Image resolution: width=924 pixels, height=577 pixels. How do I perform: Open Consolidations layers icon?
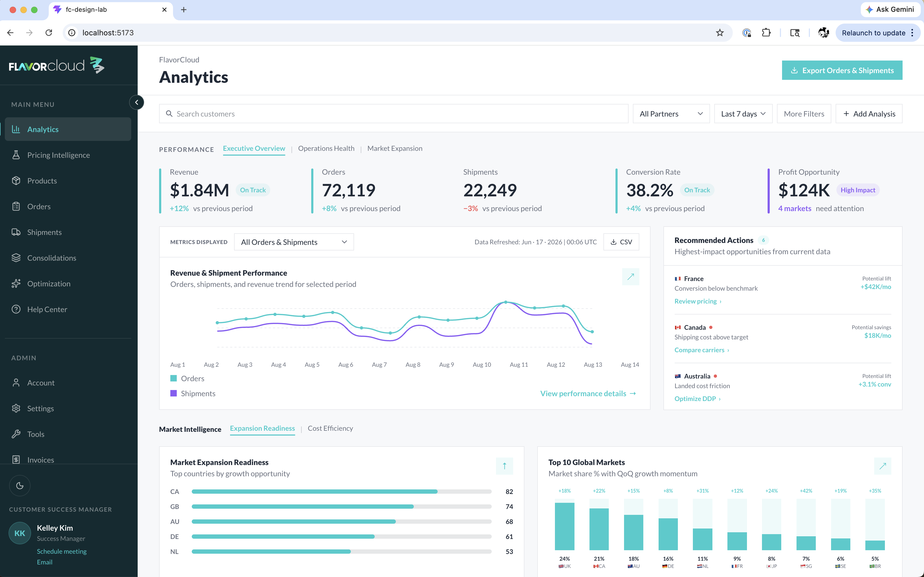(x=16, y=258)
